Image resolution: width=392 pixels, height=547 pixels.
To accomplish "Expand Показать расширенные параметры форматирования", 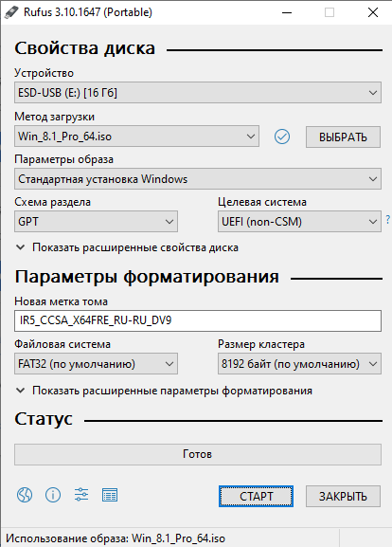I will [164, 391].
